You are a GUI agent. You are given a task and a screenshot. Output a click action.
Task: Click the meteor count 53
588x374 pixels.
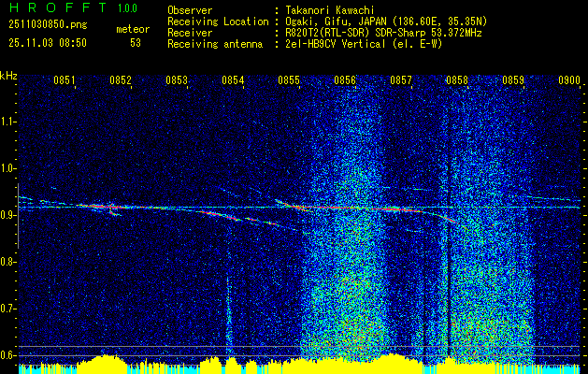pos(136,43)
